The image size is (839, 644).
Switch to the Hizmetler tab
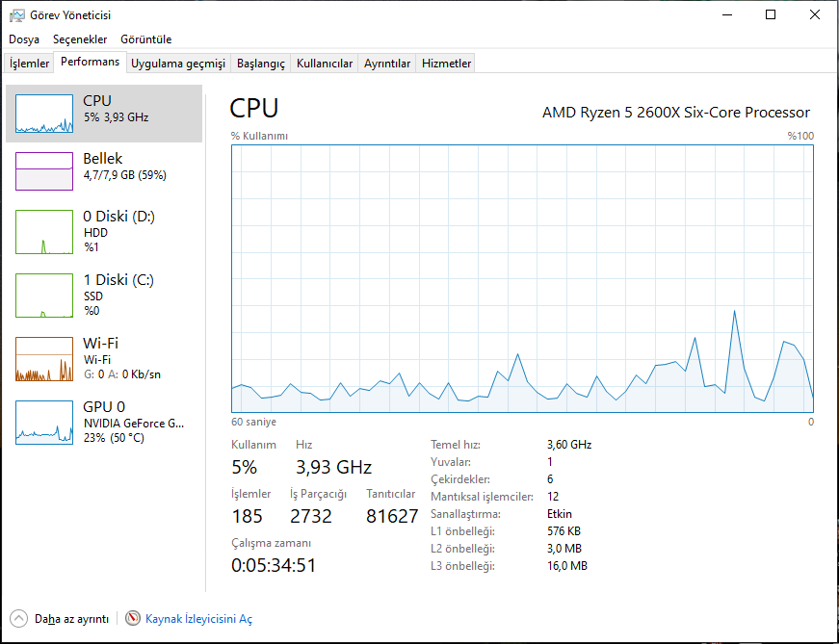pyautogui.click(x=446, y=64)
